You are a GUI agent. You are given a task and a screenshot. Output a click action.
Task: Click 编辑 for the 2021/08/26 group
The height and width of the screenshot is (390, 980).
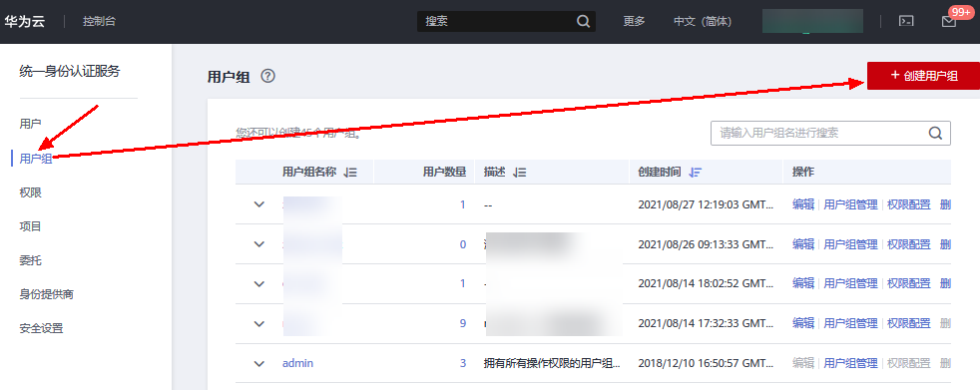(803, 243)
